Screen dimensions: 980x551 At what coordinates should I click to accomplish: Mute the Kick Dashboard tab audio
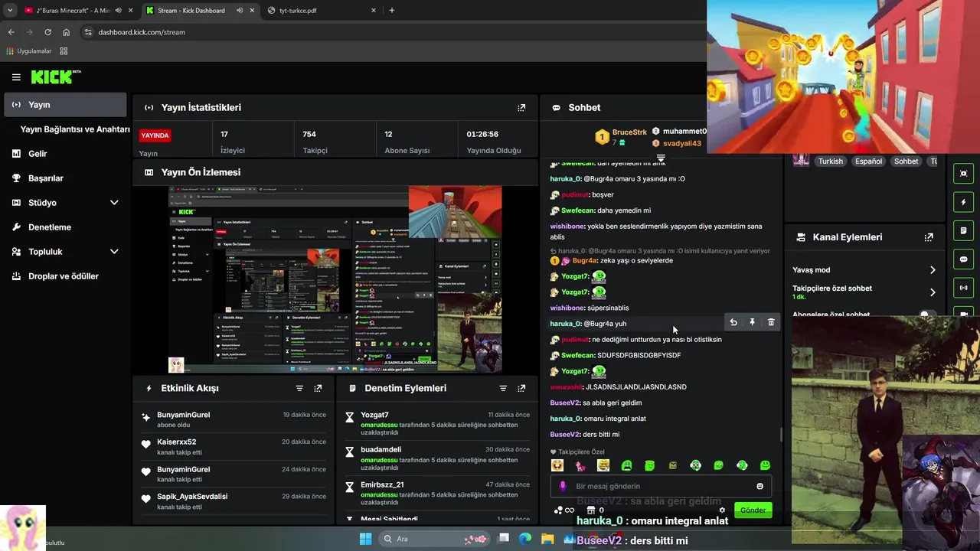point(240,11)
